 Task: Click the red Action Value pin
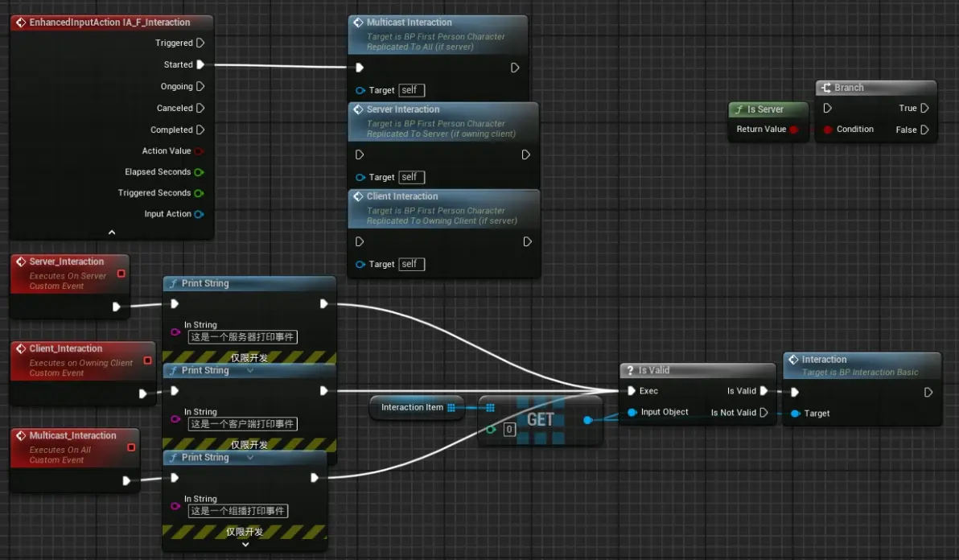coord(199,151)
